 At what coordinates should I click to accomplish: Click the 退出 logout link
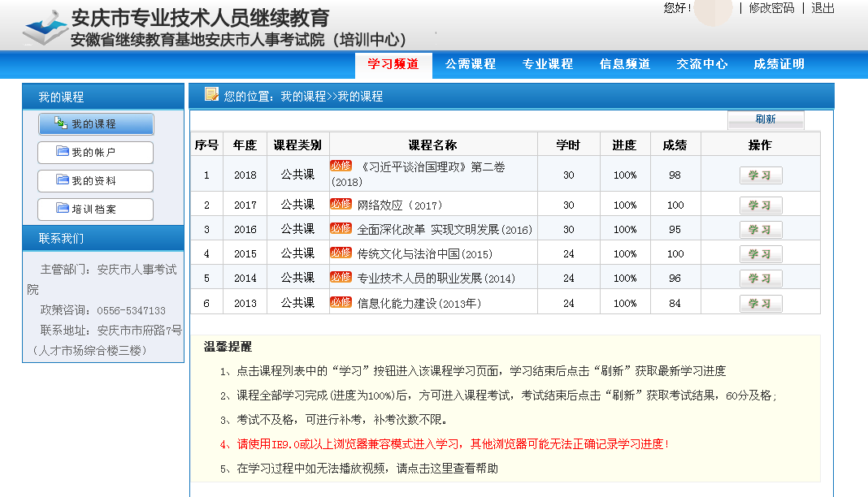click(822, 8)
